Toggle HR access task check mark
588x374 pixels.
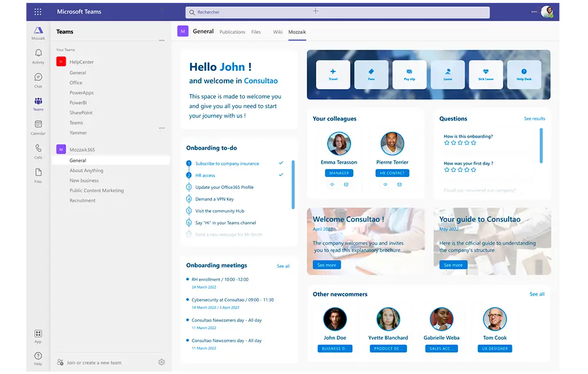(x=281, y=175)
